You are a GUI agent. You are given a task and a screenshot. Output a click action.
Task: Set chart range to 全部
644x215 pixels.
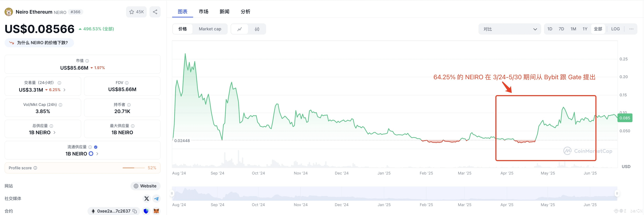tap(598, 29)
